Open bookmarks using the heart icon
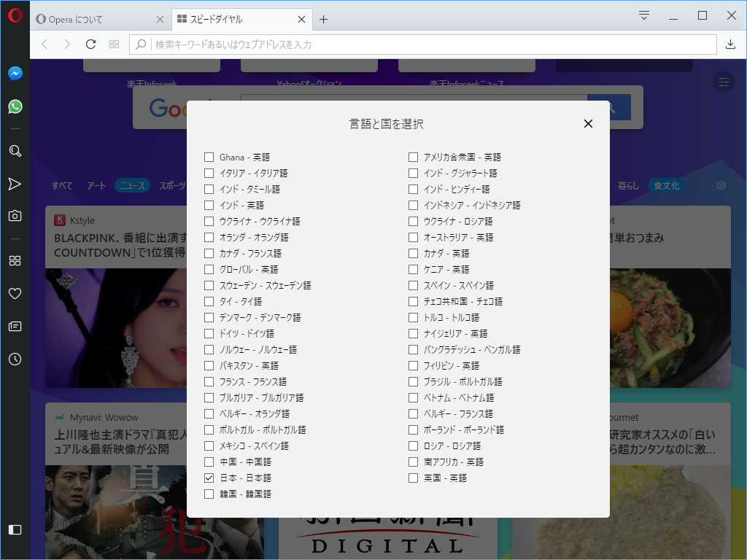The width and height of the screenshot is (747, 560). (x=15, y=293)
